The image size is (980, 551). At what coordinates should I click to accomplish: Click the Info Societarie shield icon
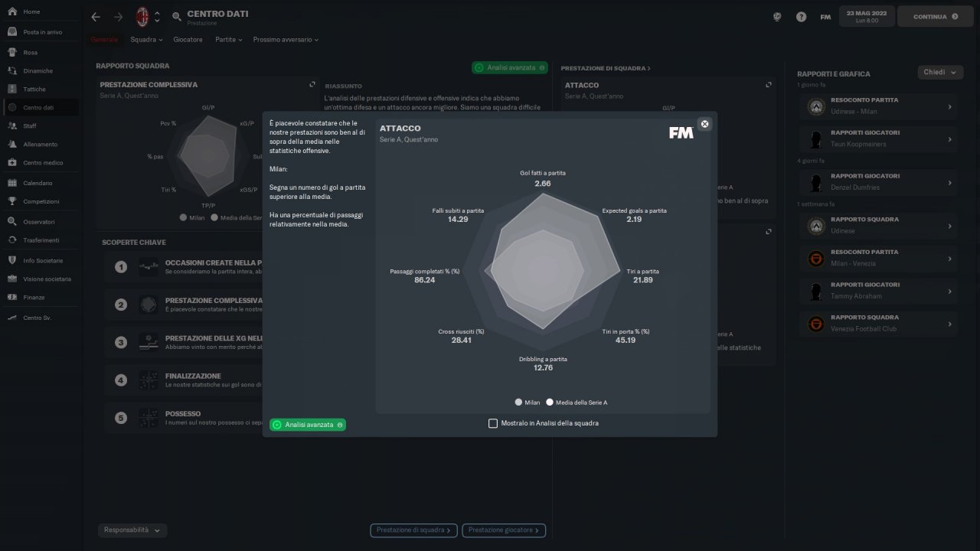point(12,260)
